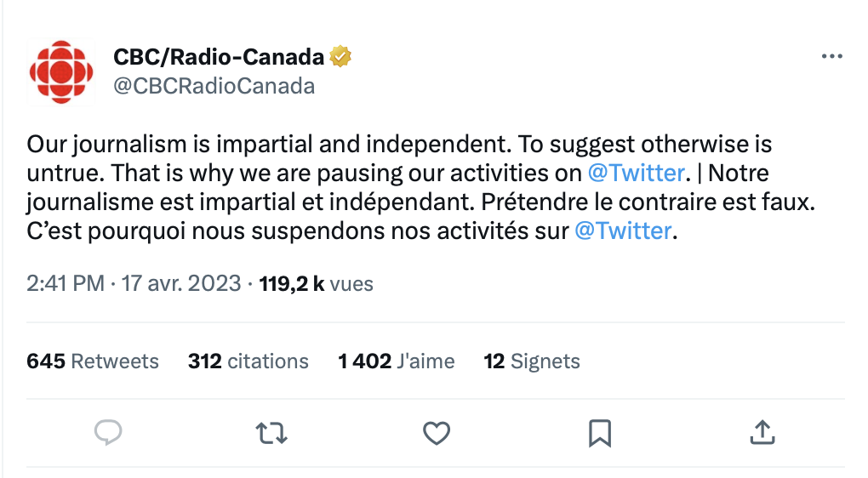Click the first @Twitter mention
This screenshot has width=868, height=478.
(x=637, y=173)
